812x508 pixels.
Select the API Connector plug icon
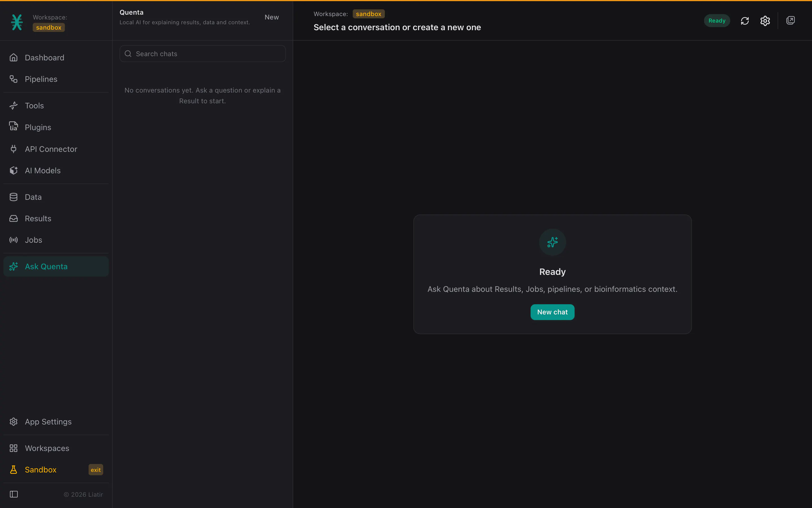(14, 149)
